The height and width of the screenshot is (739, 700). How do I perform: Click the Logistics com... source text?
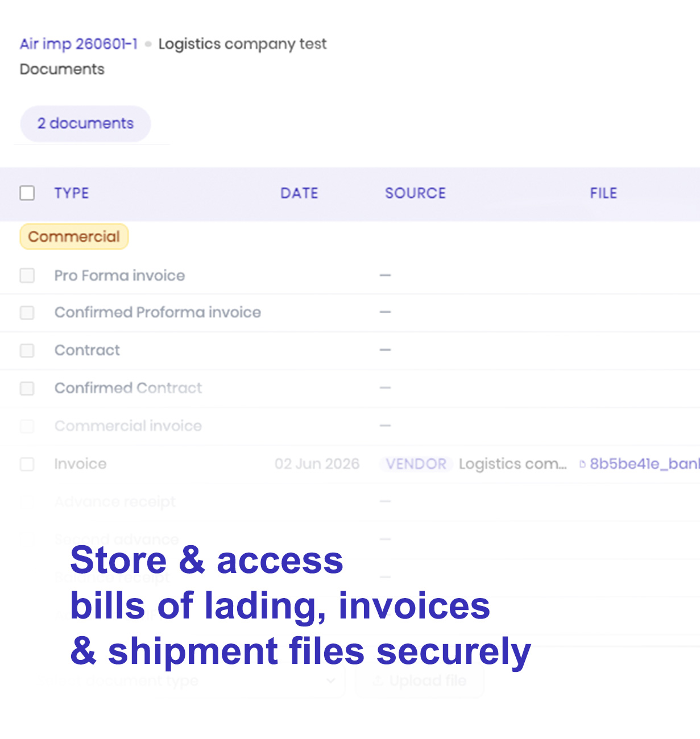pos(513,464)
